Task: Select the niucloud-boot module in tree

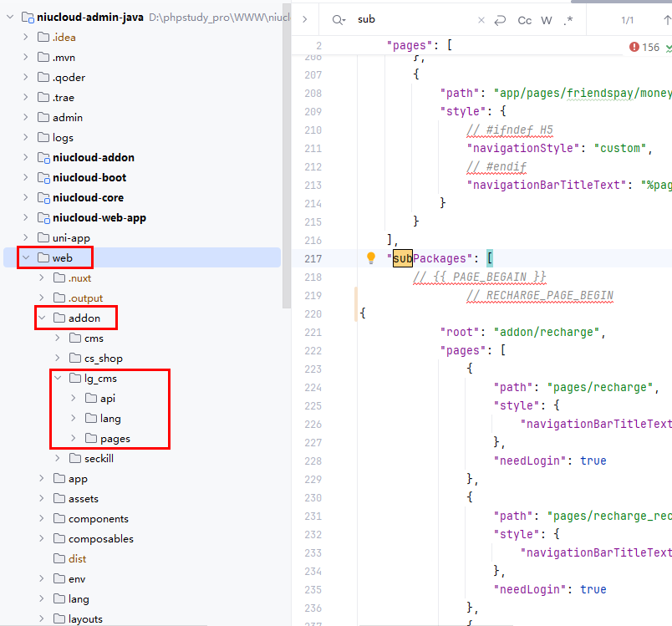Action: click(89, 177)
